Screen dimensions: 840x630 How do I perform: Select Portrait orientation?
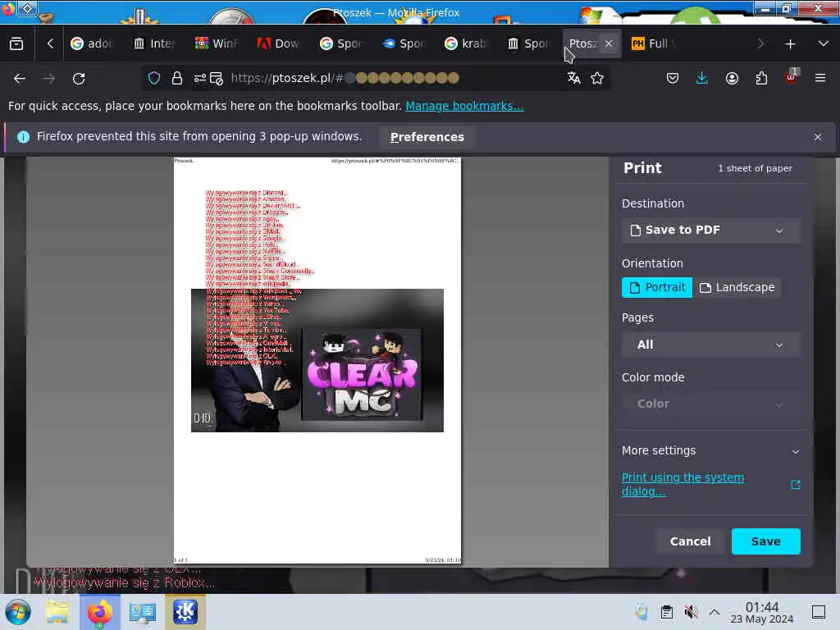click(657, 288)
